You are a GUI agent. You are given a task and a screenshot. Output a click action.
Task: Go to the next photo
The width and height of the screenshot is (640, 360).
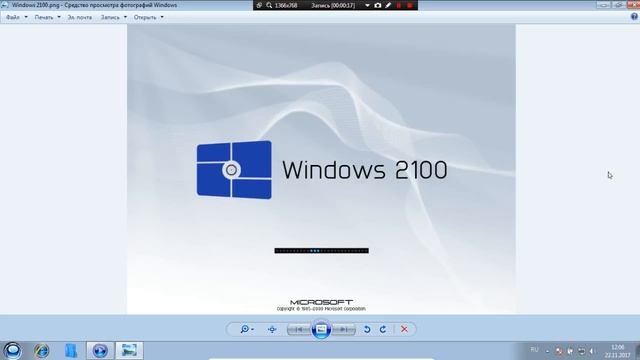[x=344, y=329]
